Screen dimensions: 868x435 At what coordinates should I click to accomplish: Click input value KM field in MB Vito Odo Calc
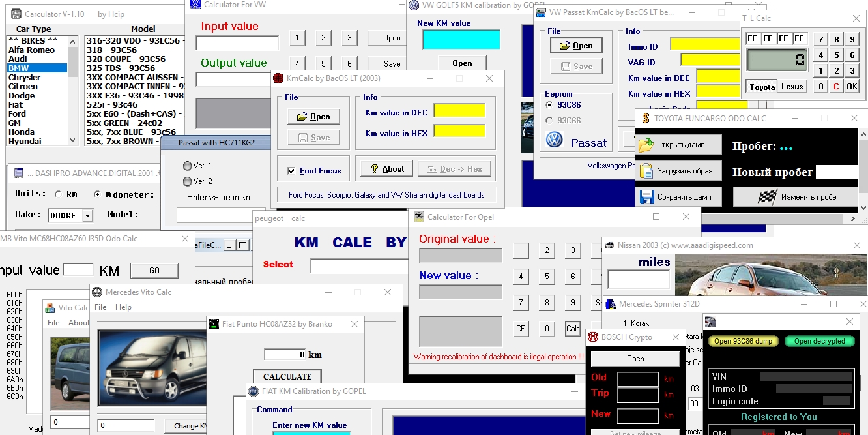pyautogui.click(x=78, y=270)
